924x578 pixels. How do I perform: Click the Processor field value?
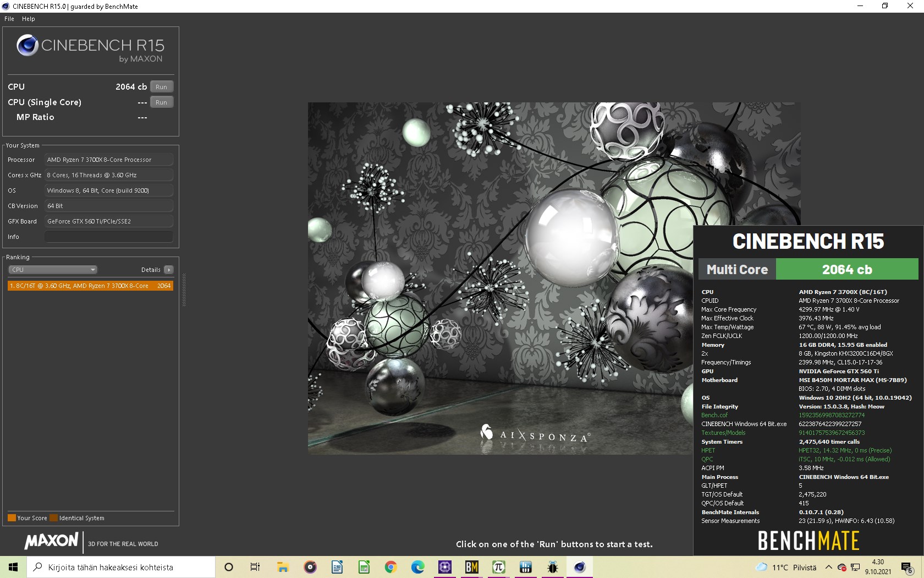[109, 160]
